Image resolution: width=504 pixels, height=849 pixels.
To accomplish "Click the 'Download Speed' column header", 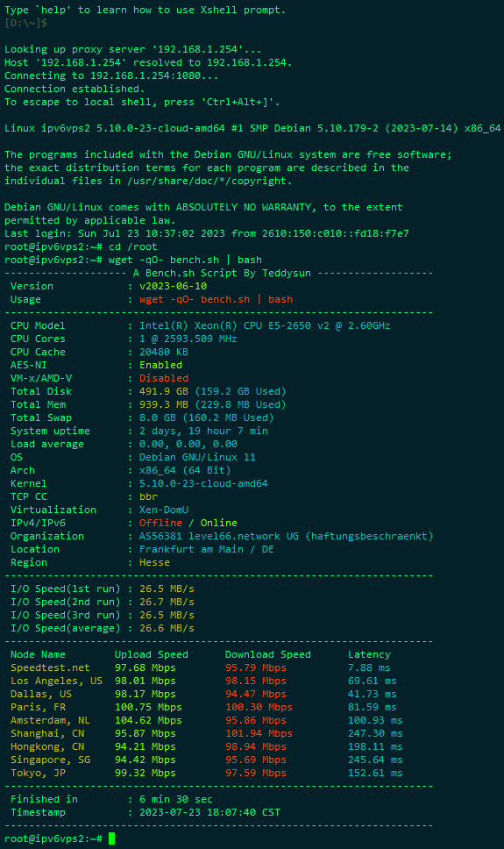I will click(x=268, y=654).
